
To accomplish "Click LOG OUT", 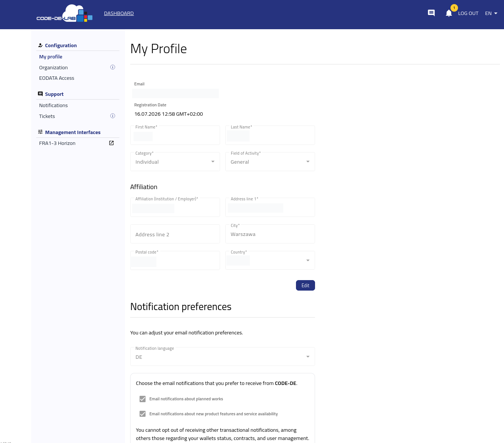I will click(x=468, y=13).
